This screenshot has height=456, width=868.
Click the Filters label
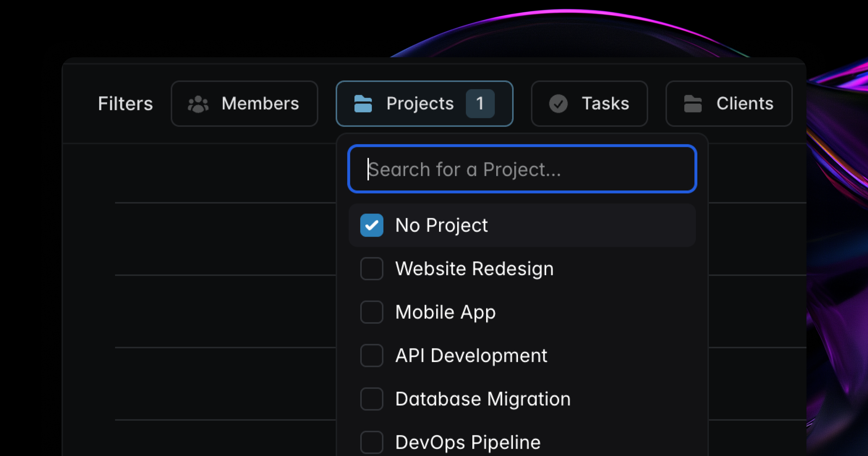click(x=125, y=104)
